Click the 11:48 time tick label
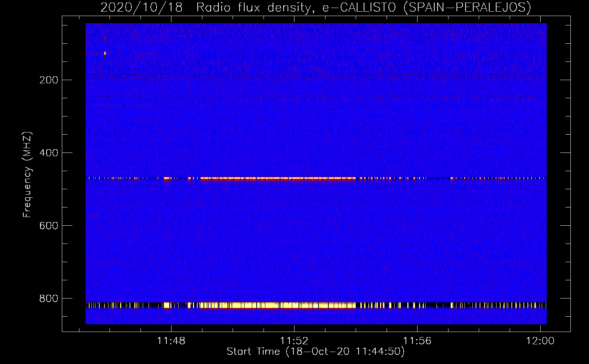Screen dimensions: 589x364 [x=171, y=341]
